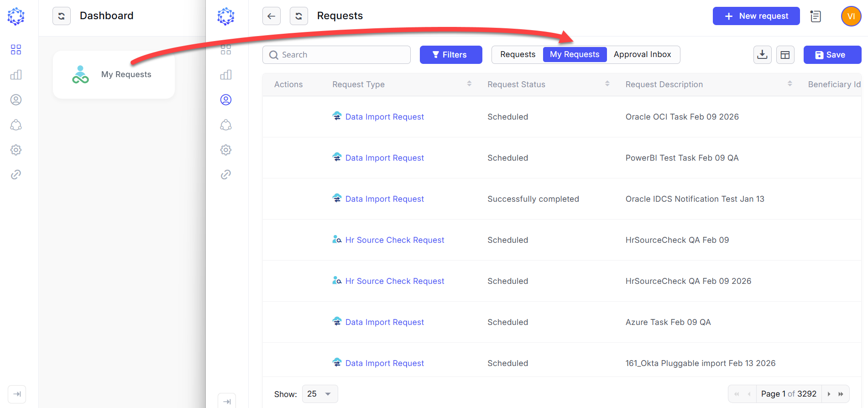Open the chart icon in left sidebar
This screenshot has height=408, width=868.
16,75
